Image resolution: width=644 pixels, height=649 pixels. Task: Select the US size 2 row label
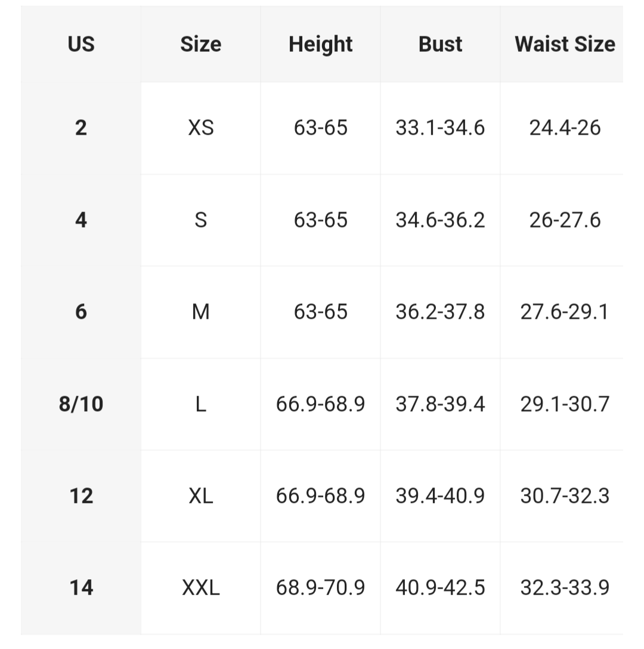coord(81,128)
